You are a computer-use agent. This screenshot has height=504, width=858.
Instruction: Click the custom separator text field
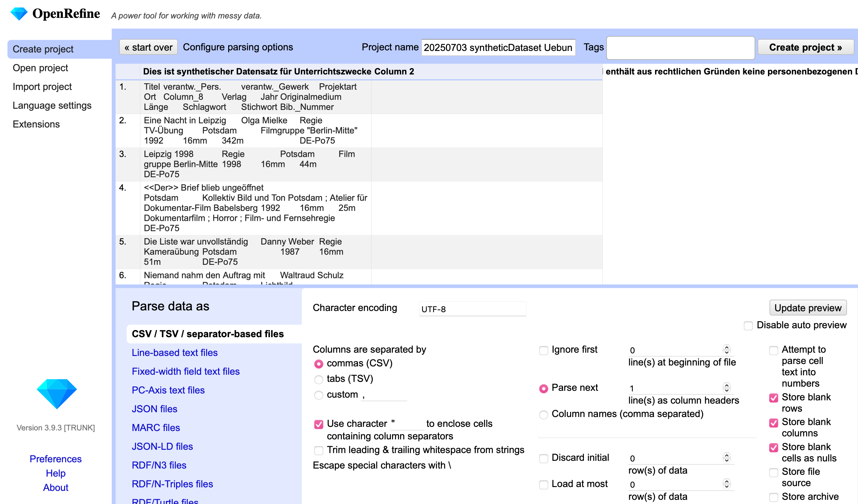(x=384, y=395)
